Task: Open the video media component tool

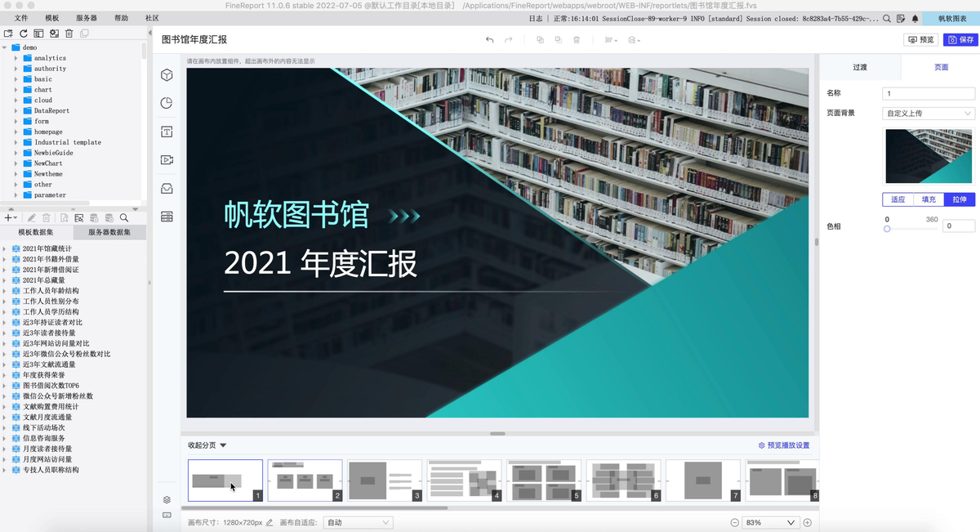Action: 167,160
